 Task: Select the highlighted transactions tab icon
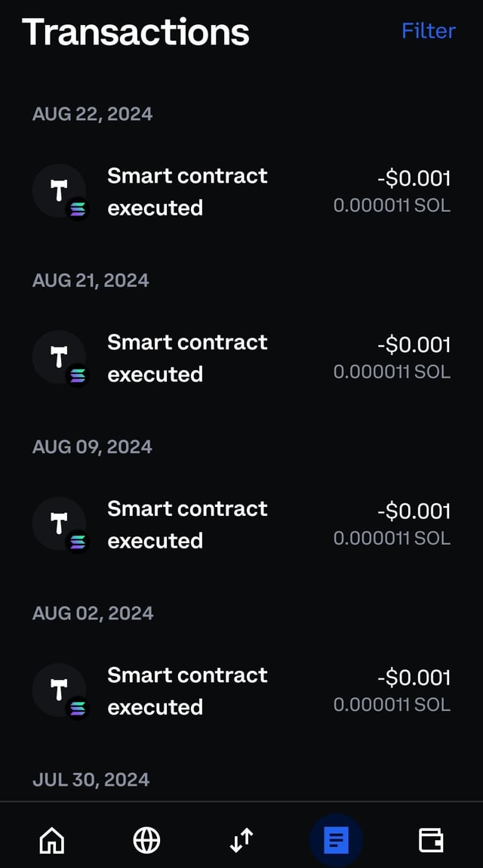point(336,839)
